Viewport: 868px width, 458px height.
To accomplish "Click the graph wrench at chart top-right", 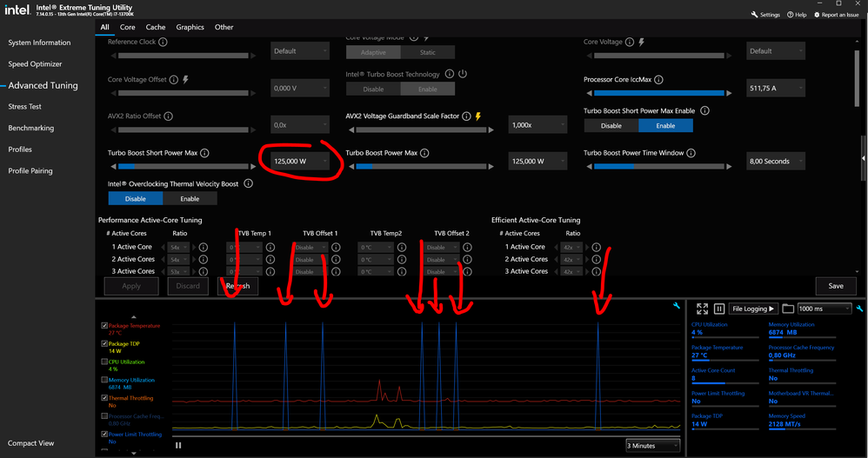I will [x=677, y=306].
